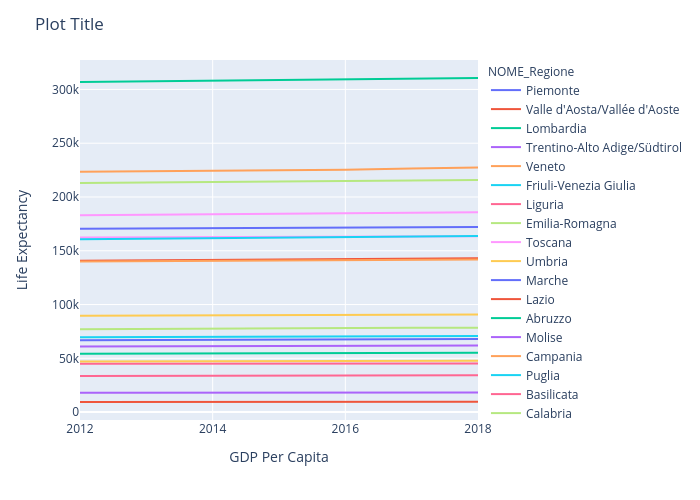700x500 pixels.
Task: Toggle Lazio trace in the legend
Action: coord(540,300)
